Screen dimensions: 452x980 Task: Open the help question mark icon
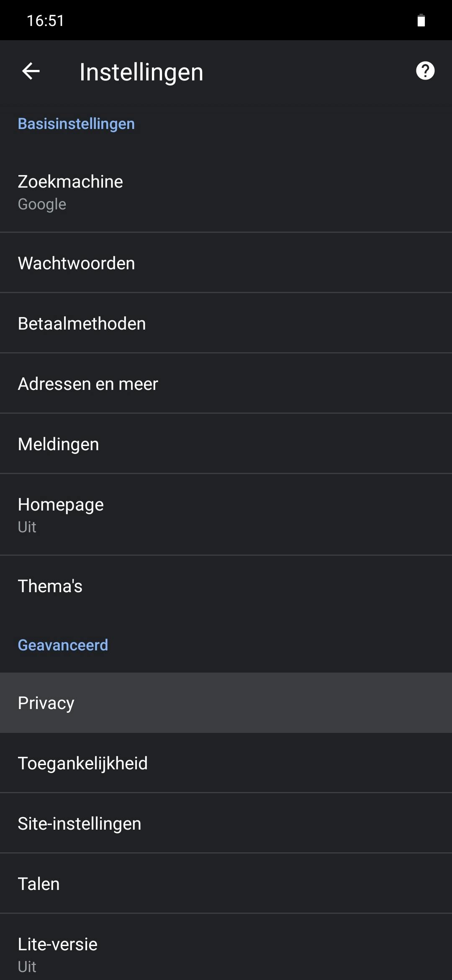(425, 71)
